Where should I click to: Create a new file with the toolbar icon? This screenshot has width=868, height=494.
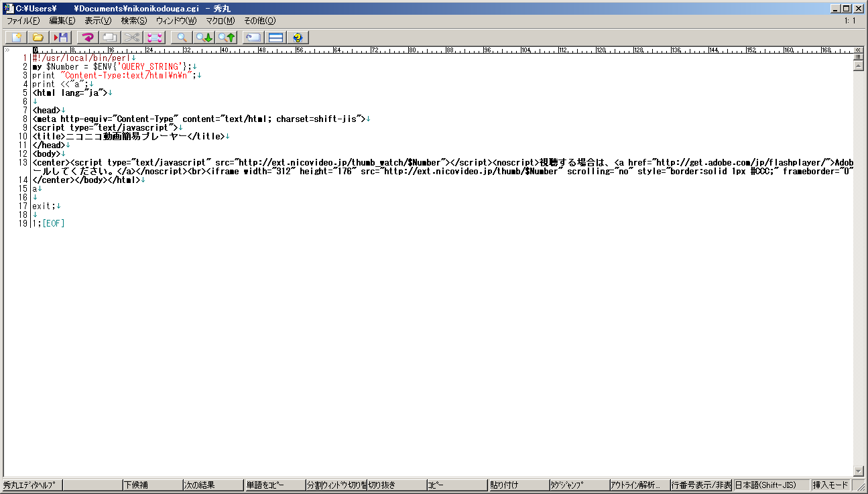(x=16, y=38)
